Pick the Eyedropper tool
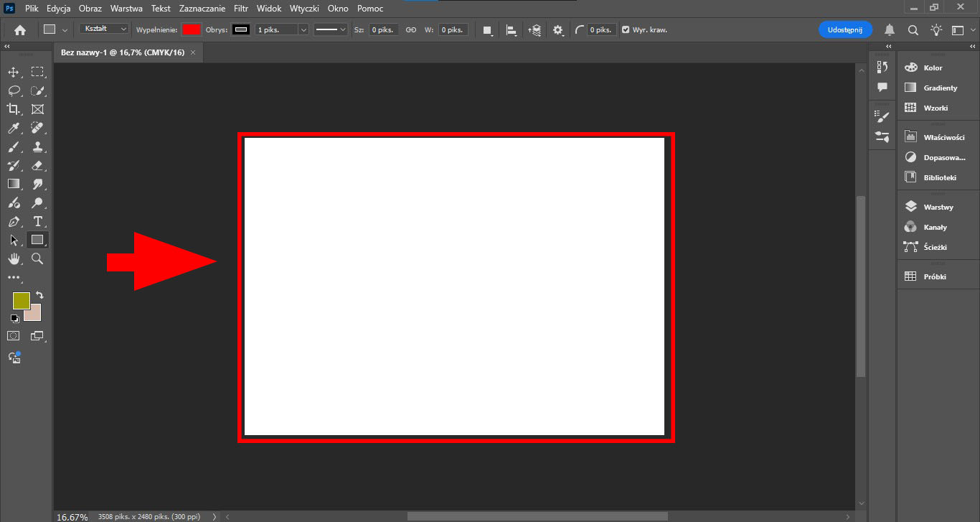Image resolution: width=980 pixels, height=522 pixels. 13,128
